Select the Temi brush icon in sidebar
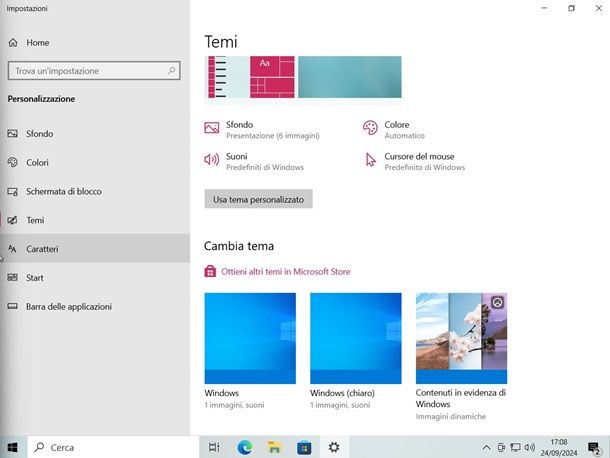Image resolution: width=610 pixels, height=458 pixels. pos(12,220)
